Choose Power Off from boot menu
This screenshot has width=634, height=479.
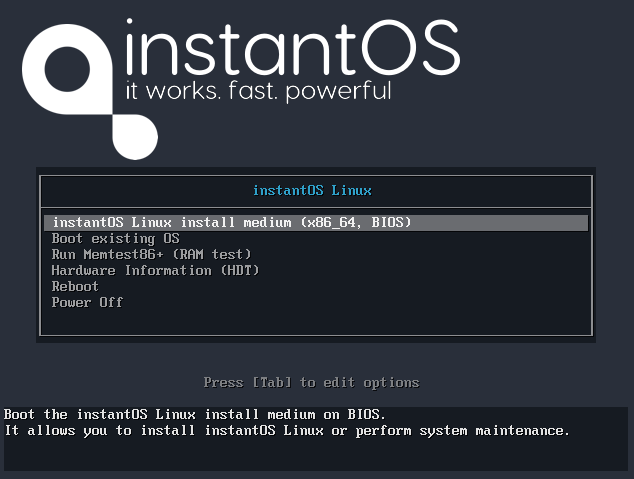point(87,302)
